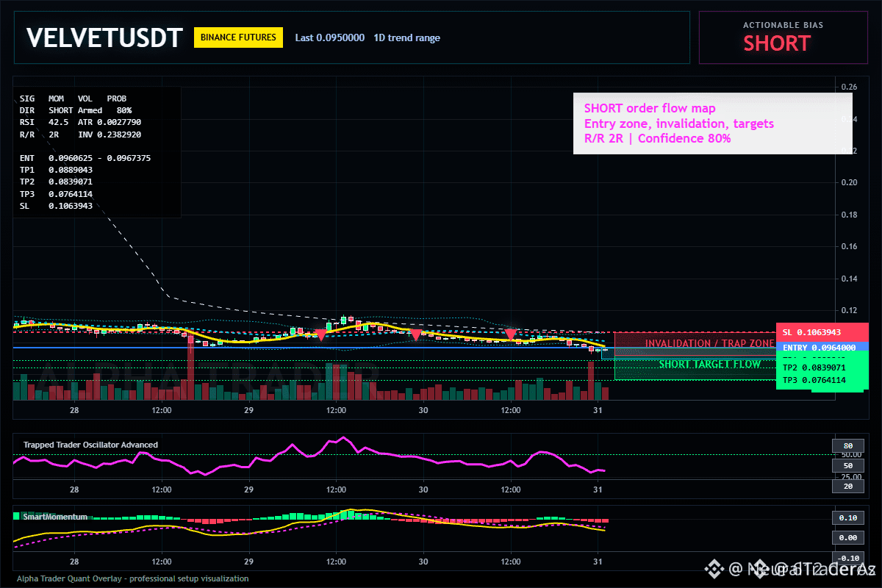This screenshot has width=882, height=588.
Task: Click date 31 on the main chart time axis
Action: [x=598, y=411]
